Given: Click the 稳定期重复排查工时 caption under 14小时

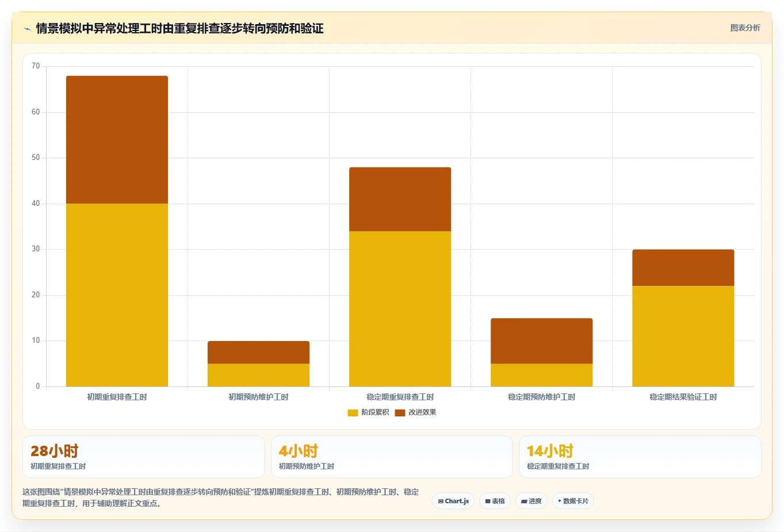Looking at the screenshot, I should (x=558, y=466).
